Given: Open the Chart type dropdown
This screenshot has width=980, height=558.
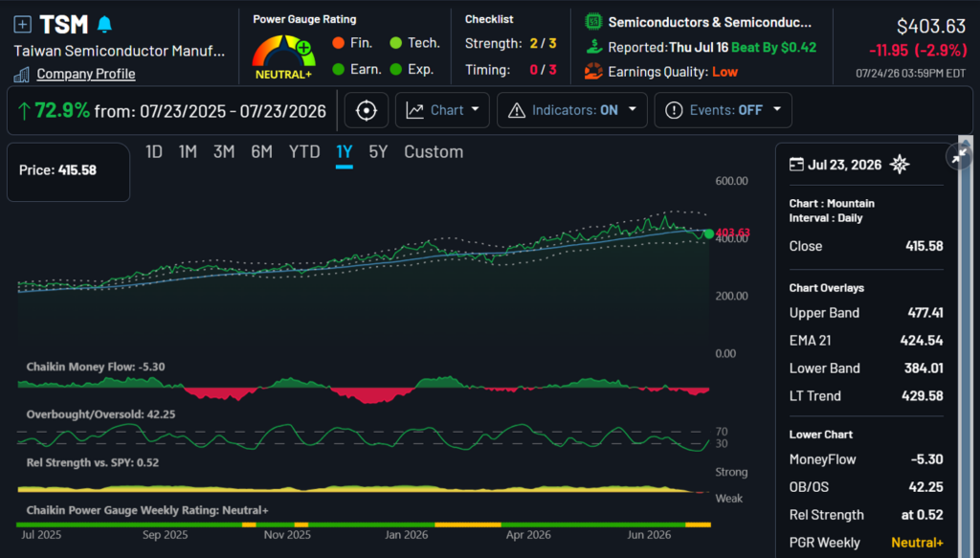Looking at the screenshot, I should (442, 111).
